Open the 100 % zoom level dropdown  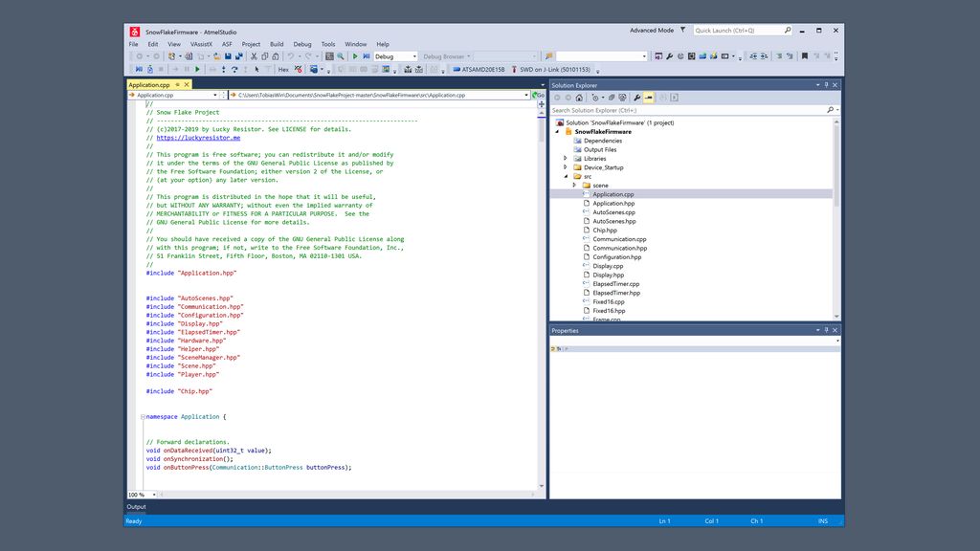click(143, 495)
